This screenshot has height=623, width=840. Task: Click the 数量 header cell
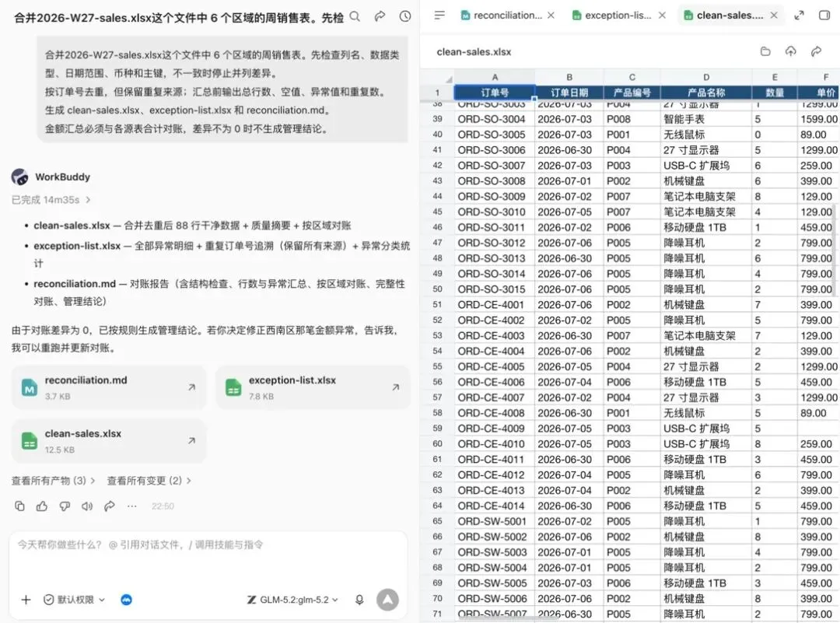(x=775, y=92)
